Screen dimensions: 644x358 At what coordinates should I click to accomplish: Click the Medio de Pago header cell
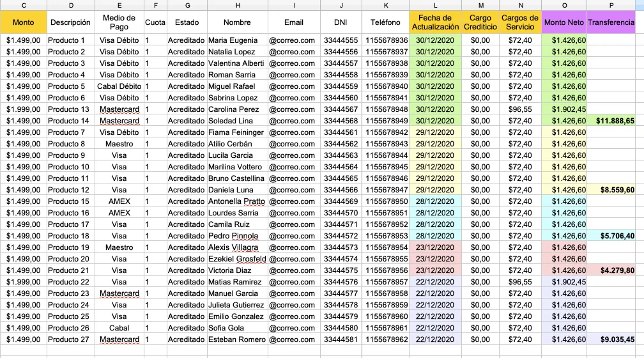pyautogui.click(x=119, y=22)
